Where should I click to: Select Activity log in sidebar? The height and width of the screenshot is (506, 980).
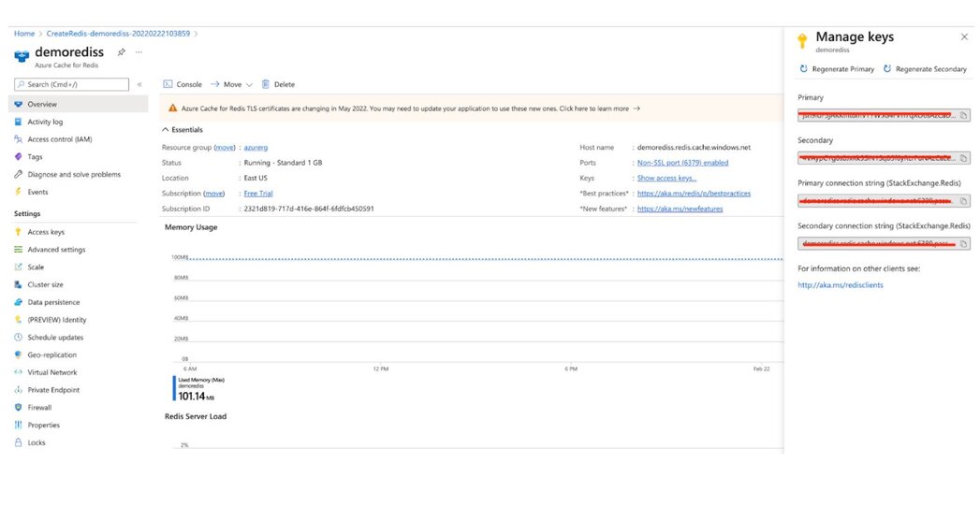45,122
